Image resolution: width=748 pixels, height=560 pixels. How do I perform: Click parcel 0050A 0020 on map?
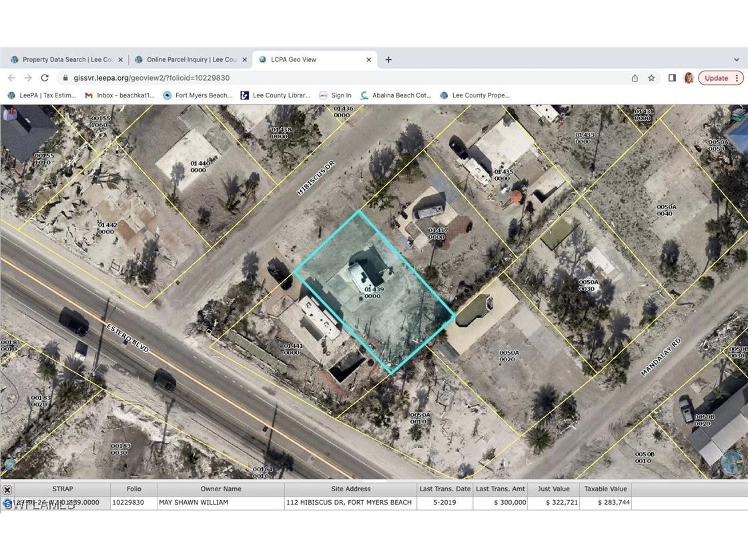tap(508, 355)
